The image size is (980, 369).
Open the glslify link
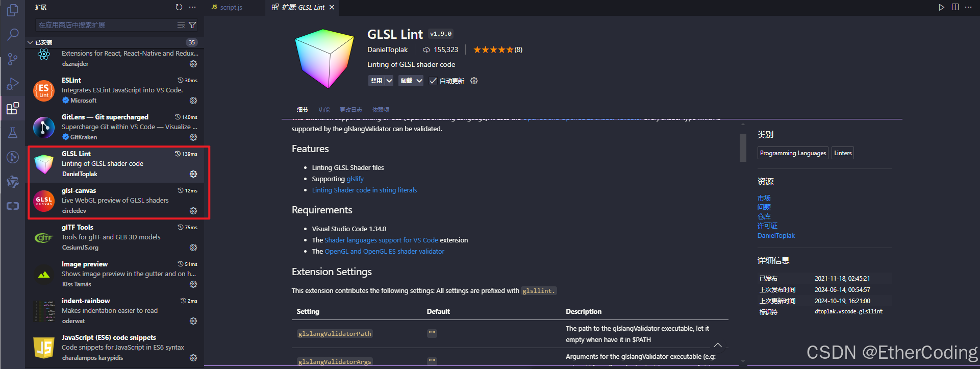355,179
